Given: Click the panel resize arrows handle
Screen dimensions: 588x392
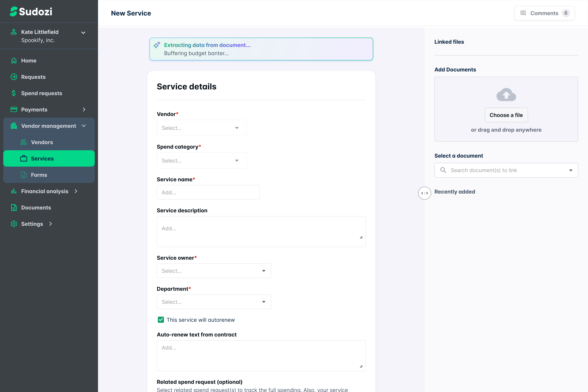Looking at the screenshot, I should click(x=424, y=193).
